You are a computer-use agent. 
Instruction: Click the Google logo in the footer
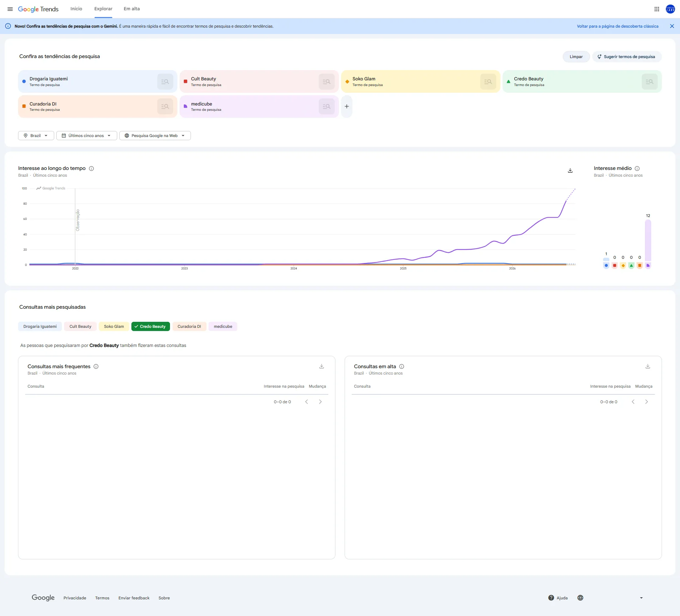(x=43, y=598)
